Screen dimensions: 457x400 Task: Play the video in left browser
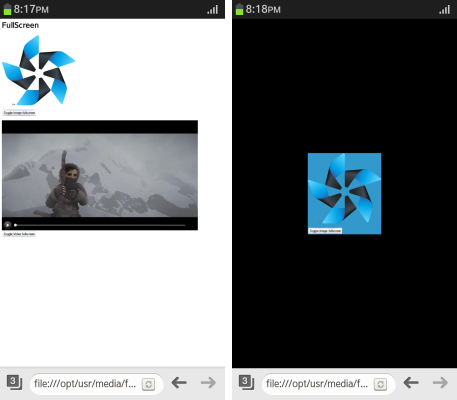7,225
